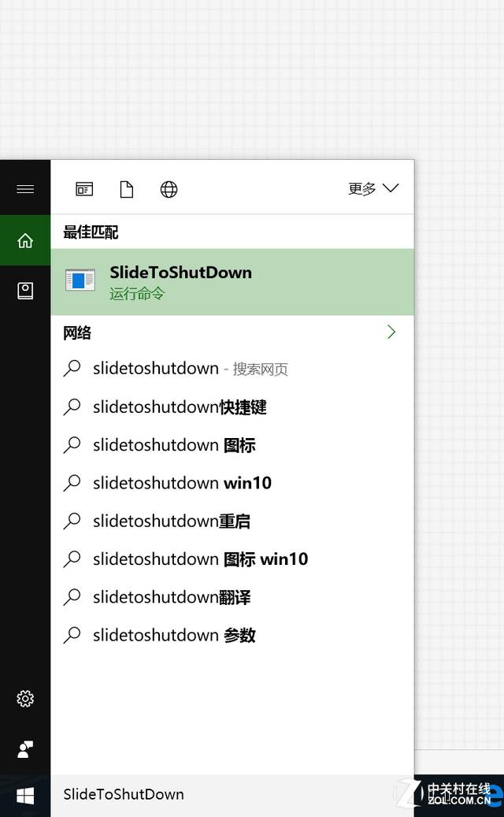Click search icon beside slidetoshutdown 参数

coord(72,635)
